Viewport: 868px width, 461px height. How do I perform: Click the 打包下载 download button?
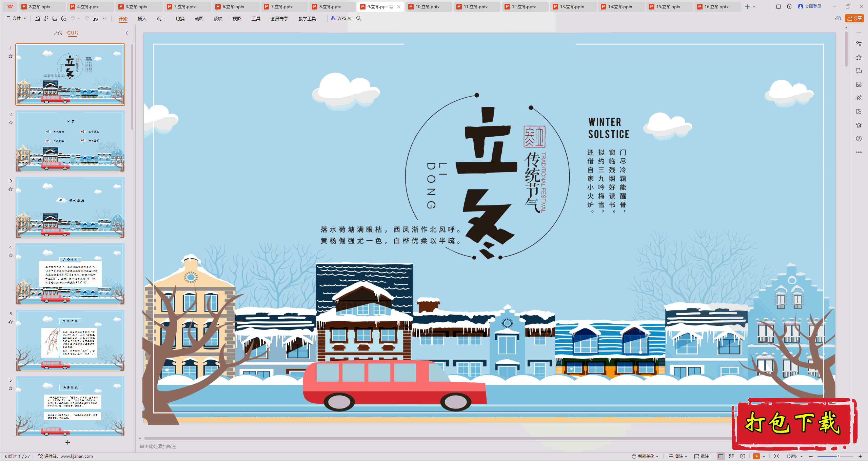(x=794, y=424)
